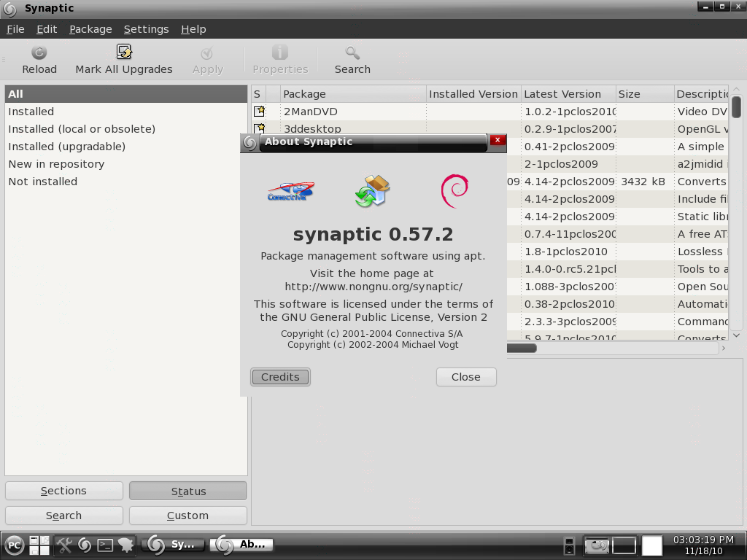Open the Search toolbar icon

pos(352,58)
